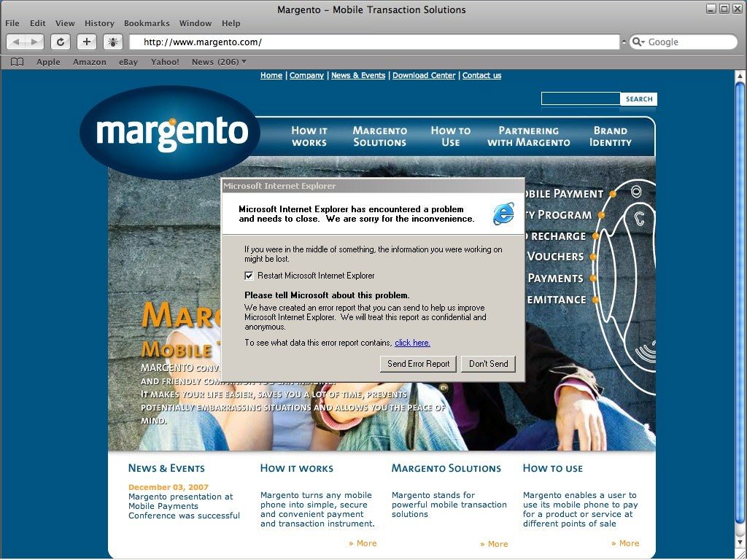Open bookmarks library book icon
747x560 pixels.
(18, 62)
